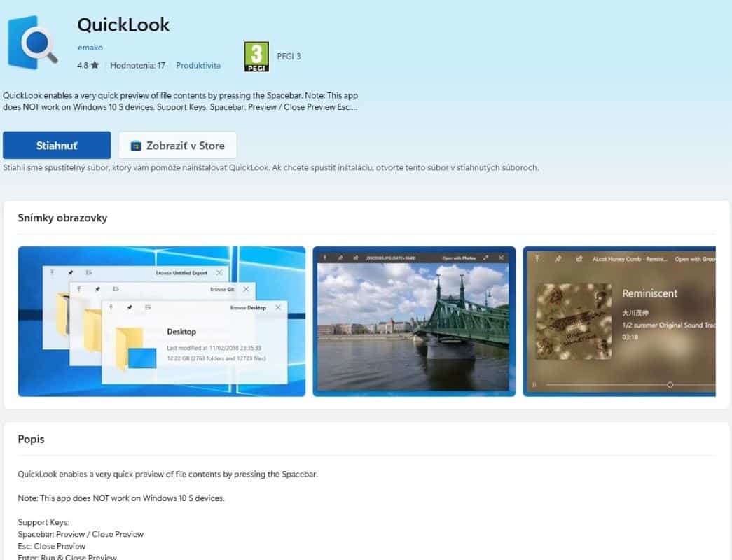Click 'Support Keys:' line
Screen dimensions: 732x560
point(43,522)
